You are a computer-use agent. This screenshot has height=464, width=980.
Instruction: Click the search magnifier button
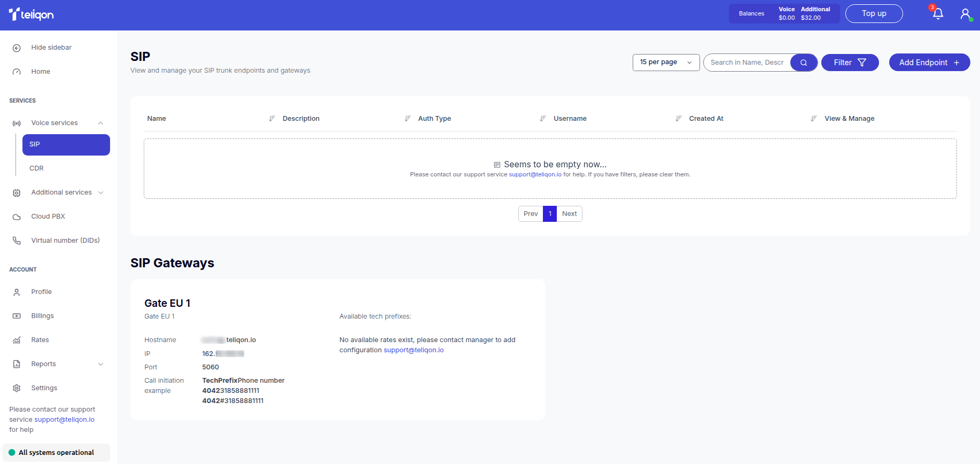coord(803,63)
